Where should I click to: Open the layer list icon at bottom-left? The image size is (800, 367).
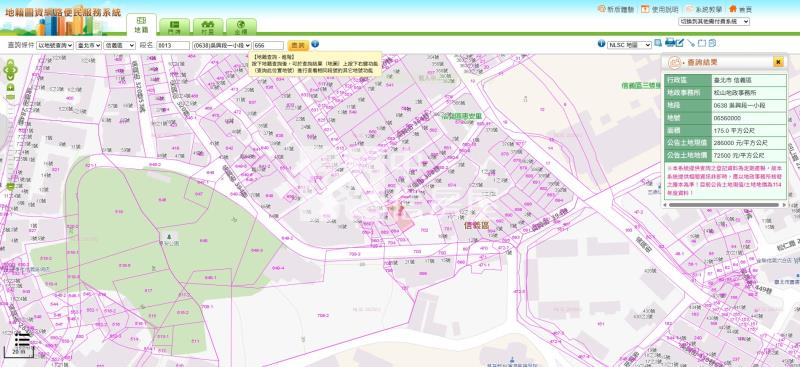(x=22, y=338)
